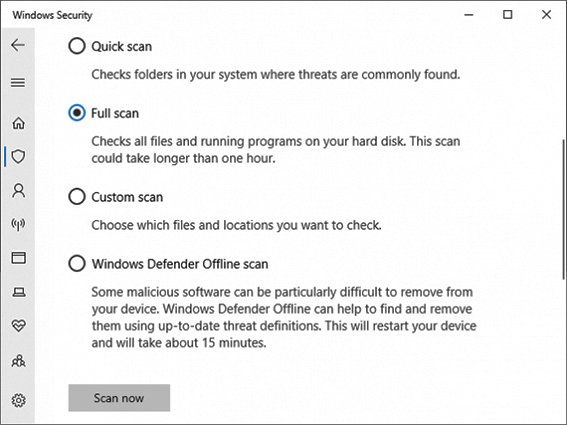567x425 pixels.
Task: Open App & browser control window icon
Action: (18, 258)
